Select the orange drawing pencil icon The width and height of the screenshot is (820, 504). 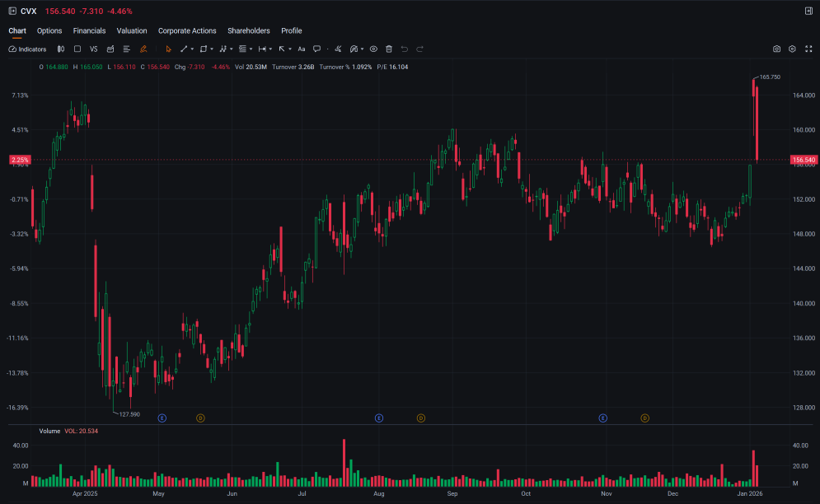[x=143, y=49]
